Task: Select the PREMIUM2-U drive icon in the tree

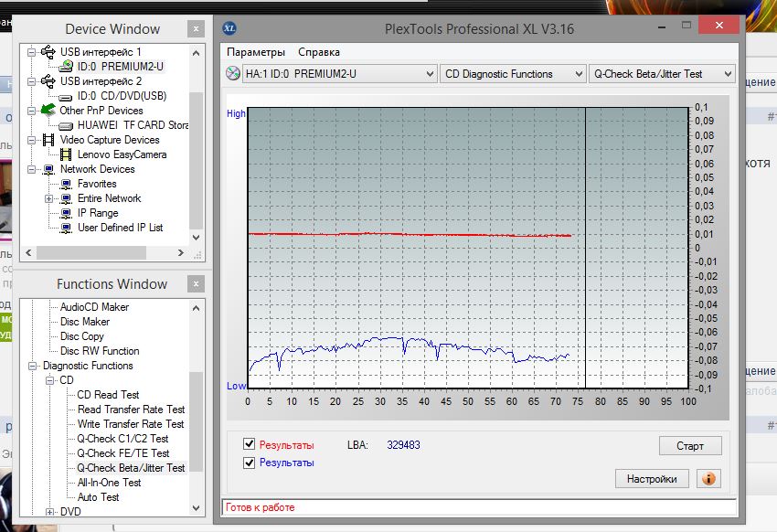Action: click(x=66, y=67)
